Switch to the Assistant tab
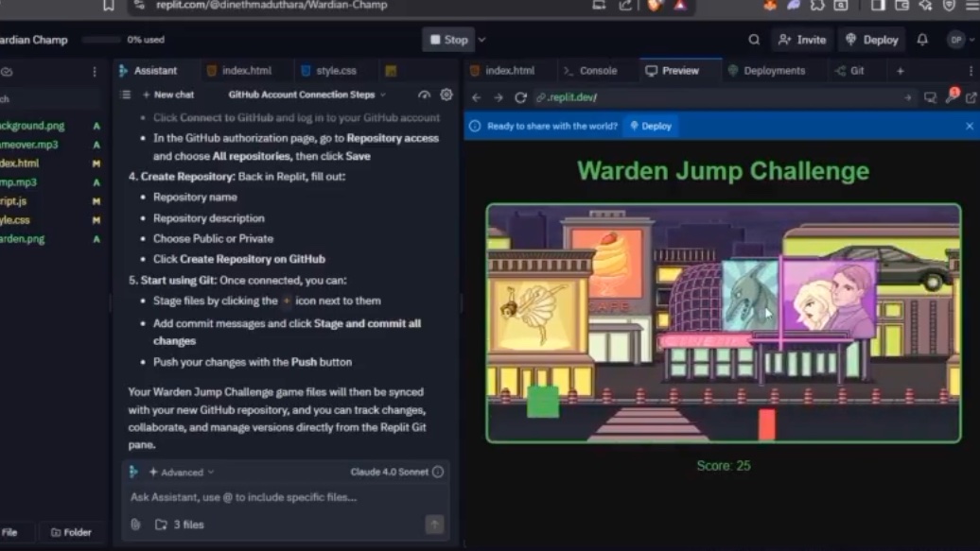The image size is (980, 551). point(149,71)
